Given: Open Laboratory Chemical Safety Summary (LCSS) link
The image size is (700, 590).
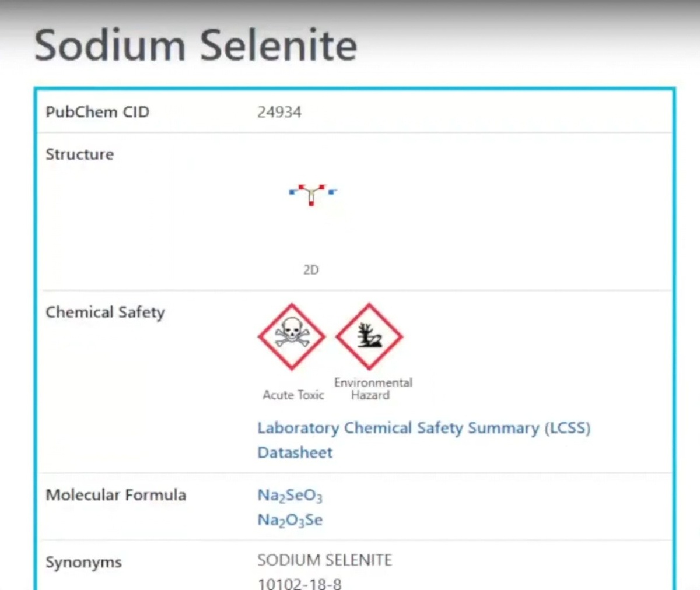Looking at the screenshot, I should [423, 428].
